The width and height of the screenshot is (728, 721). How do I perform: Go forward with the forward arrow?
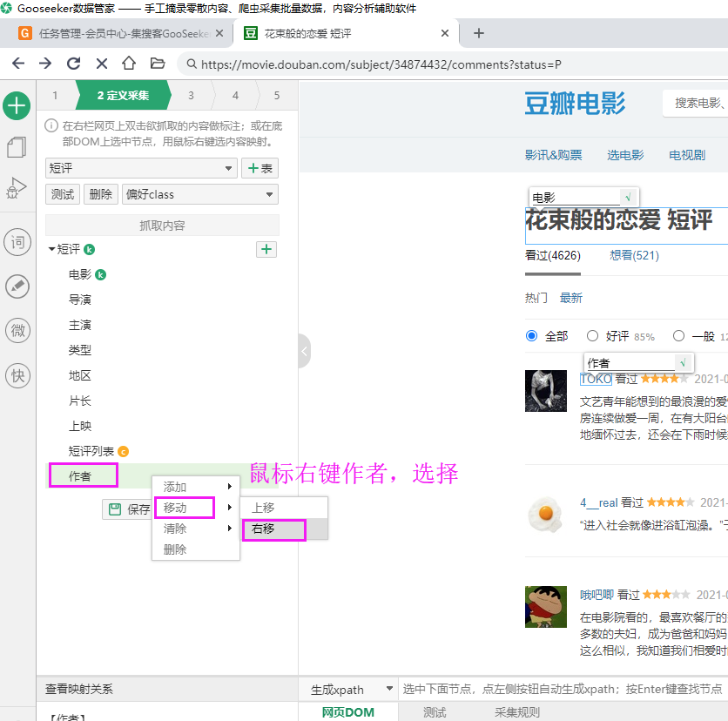(x=45, y=64)
